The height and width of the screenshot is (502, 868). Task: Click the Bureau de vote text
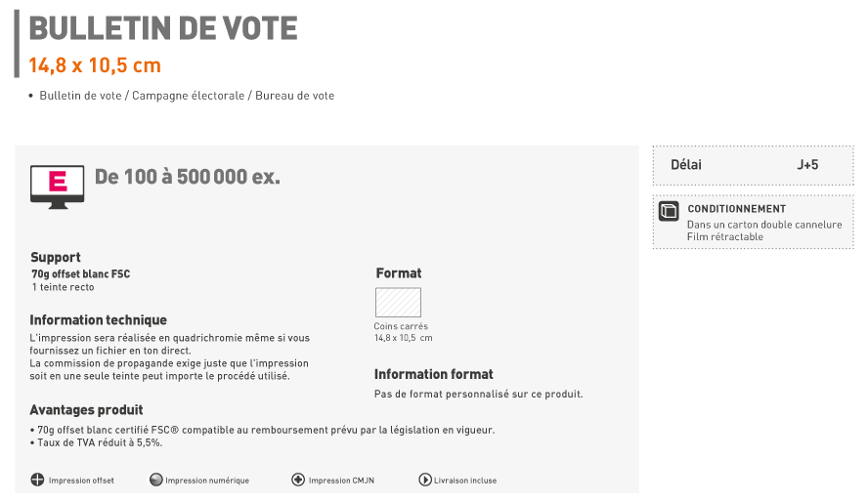294,96
